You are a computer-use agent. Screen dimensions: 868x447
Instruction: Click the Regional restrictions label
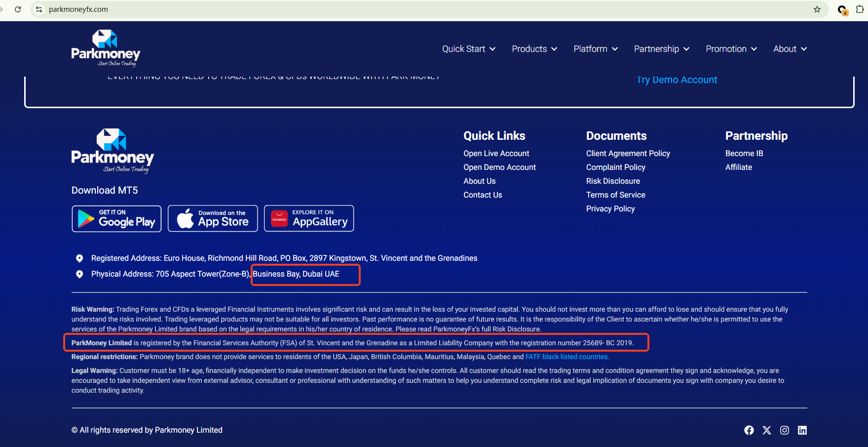tap(105, 357)
